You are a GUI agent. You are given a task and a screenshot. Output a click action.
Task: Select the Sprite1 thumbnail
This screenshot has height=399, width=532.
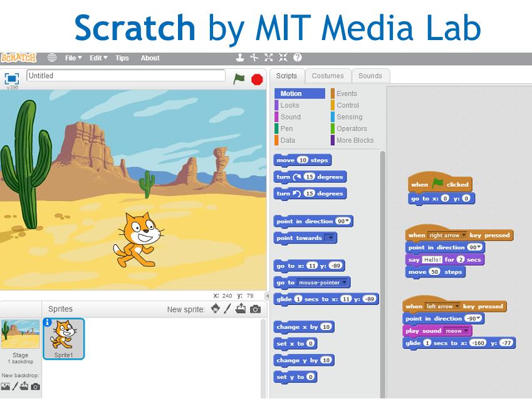[63, 339]
